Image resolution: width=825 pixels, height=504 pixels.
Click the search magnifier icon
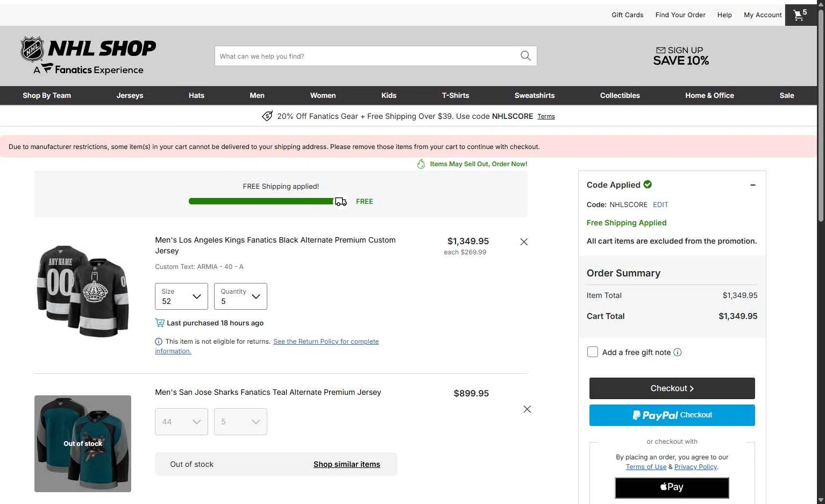[x=525, y=56]
